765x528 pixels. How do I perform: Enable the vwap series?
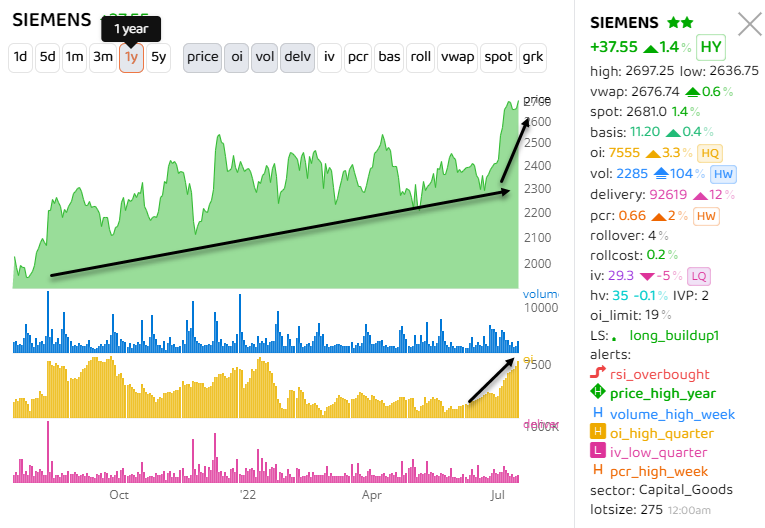tap(457, 58)
